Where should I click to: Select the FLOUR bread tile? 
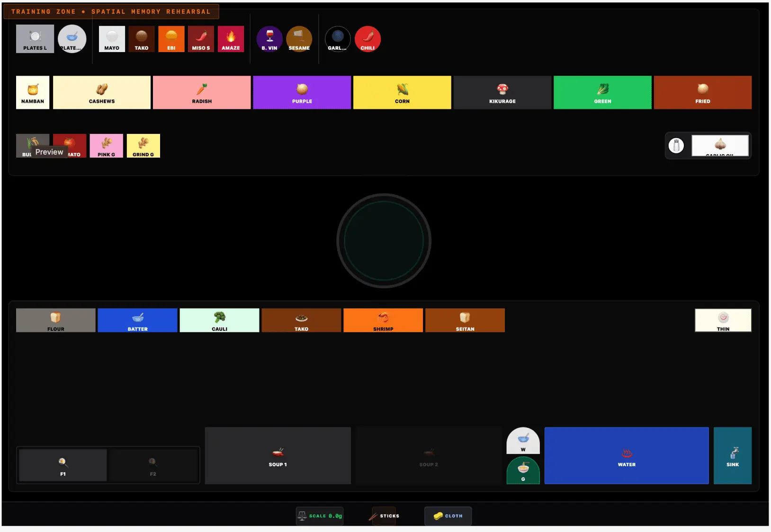[56, 320]
